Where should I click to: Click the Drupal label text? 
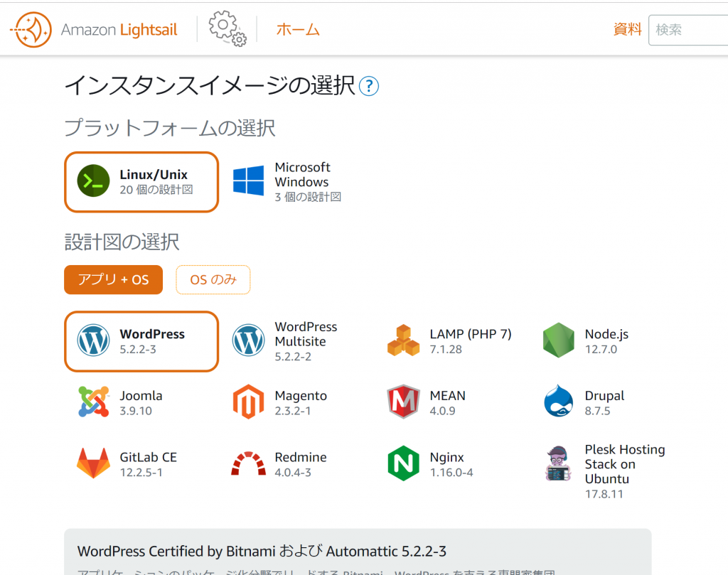604,396
